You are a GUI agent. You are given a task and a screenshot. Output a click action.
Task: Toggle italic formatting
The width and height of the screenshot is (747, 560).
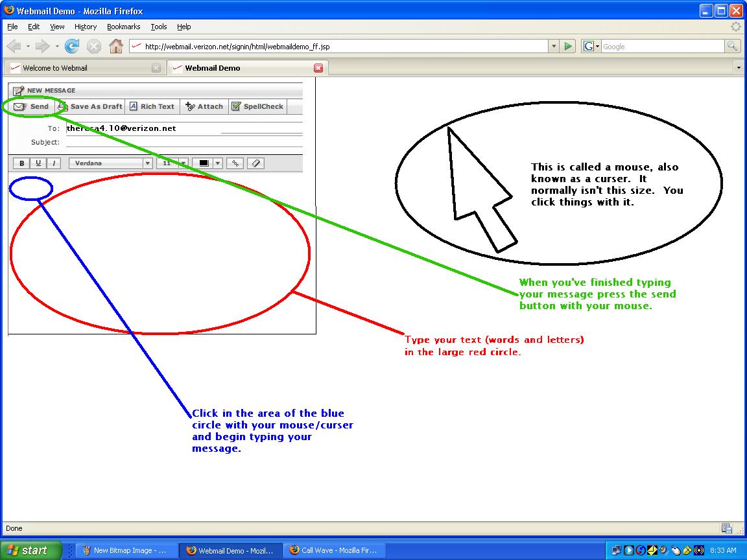(x=54, y=163)
